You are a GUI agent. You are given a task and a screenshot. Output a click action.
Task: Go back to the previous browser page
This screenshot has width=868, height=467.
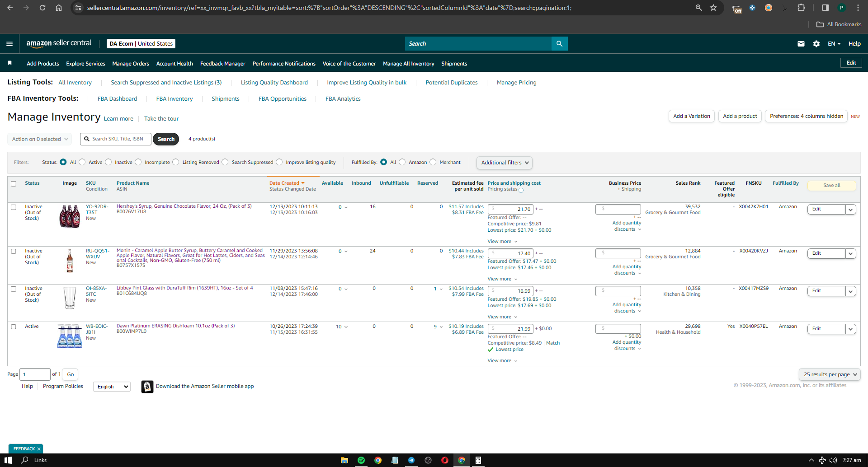click(10, 8)
